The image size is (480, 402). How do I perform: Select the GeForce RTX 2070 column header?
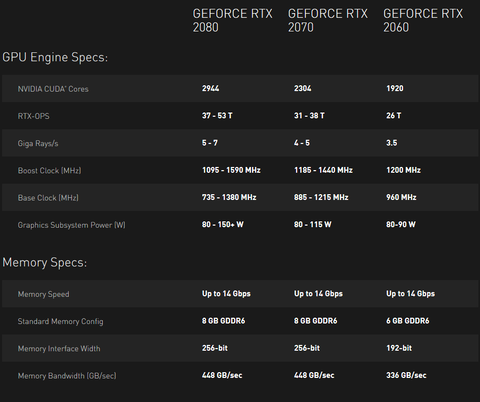tap(328, 20)
